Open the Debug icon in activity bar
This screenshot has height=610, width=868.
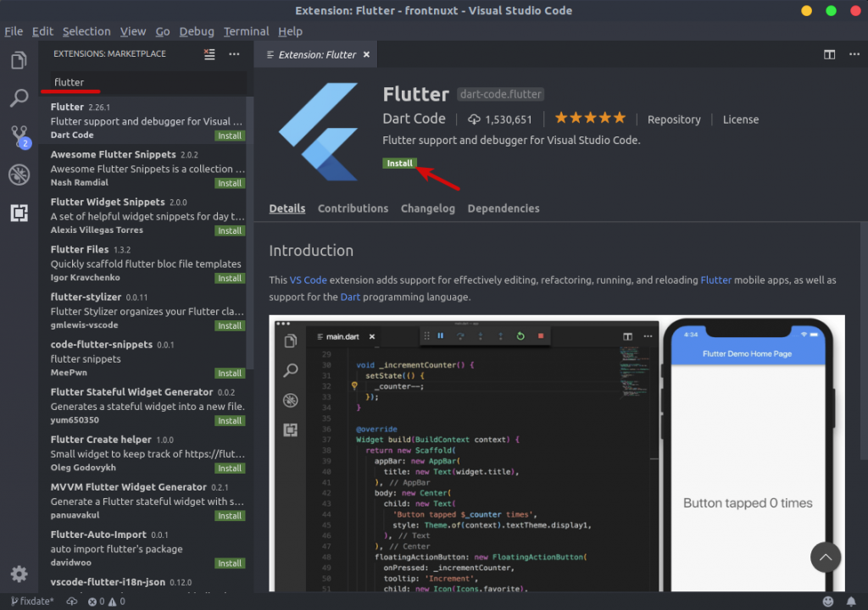click(19, 175)
